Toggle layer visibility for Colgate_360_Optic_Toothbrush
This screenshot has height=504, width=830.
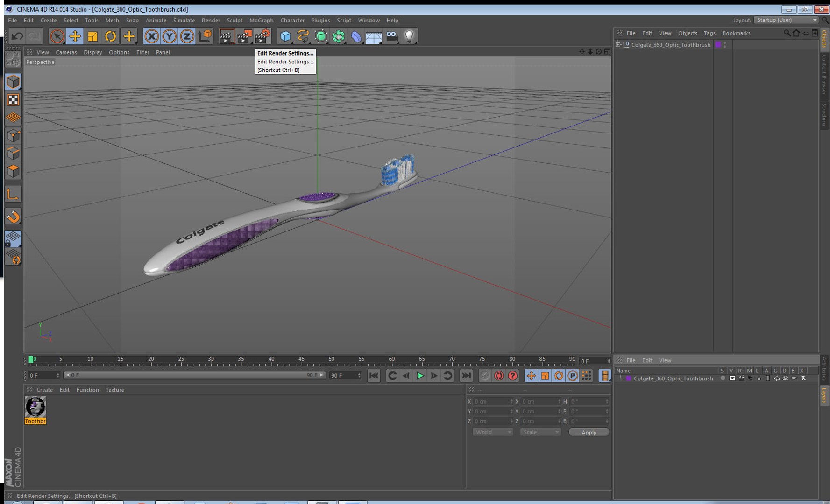(732, 378)
